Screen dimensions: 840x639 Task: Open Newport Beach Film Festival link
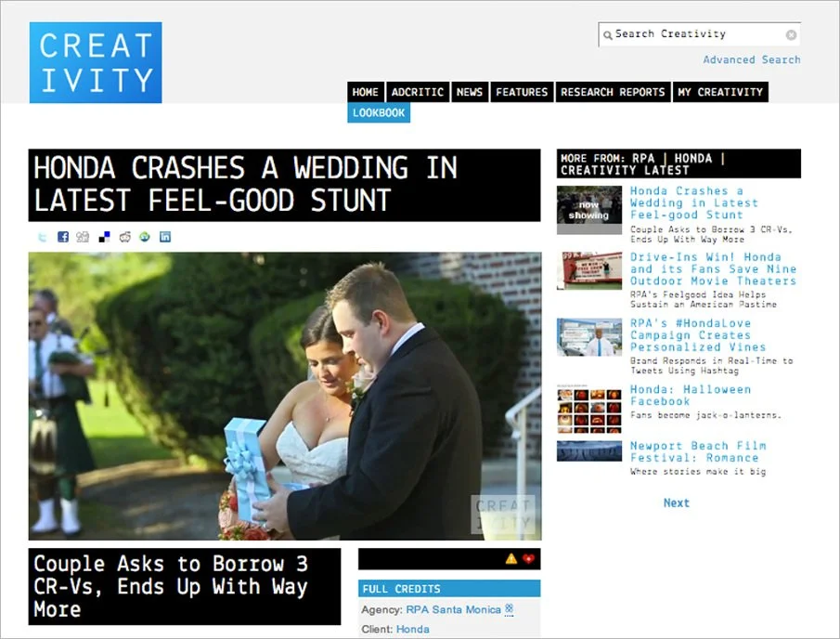click(x=698, y=451)
